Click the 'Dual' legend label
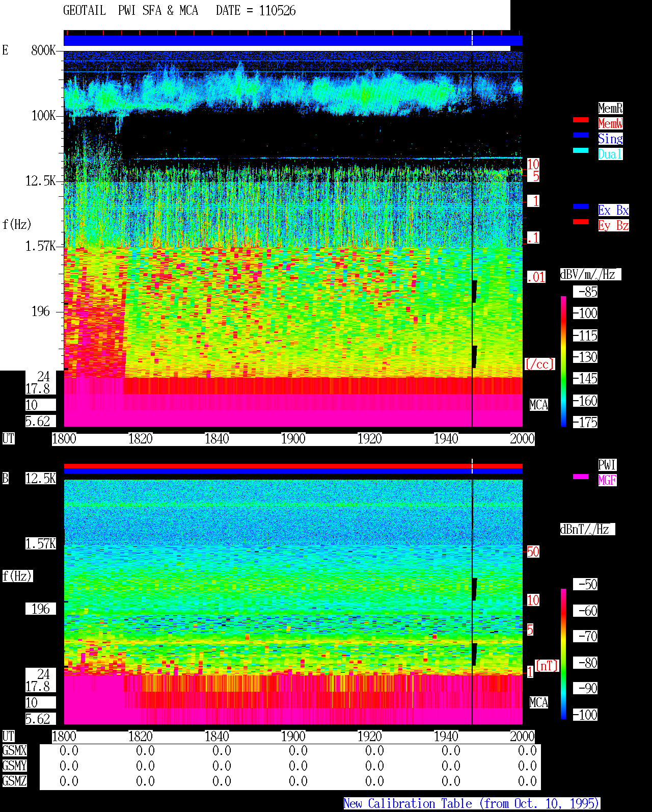The height and width of the screenshot is (812, 652). coord(610,154)
